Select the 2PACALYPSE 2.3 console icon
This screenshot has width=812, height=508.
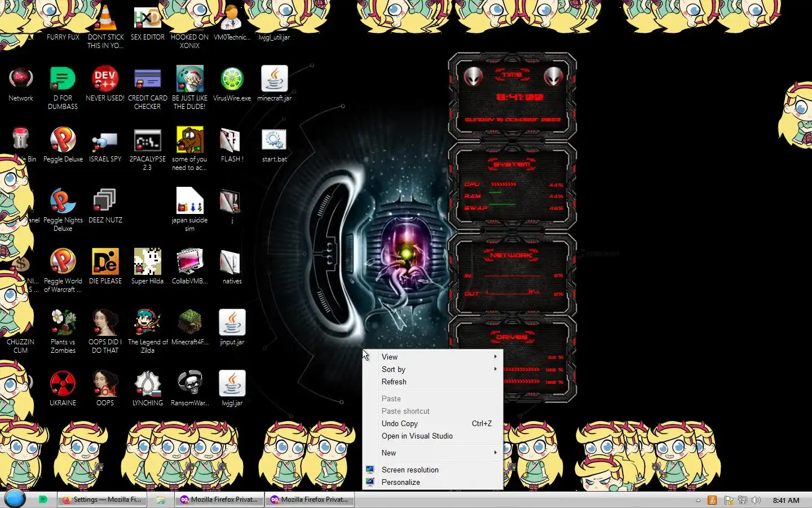tap(148, 140)
